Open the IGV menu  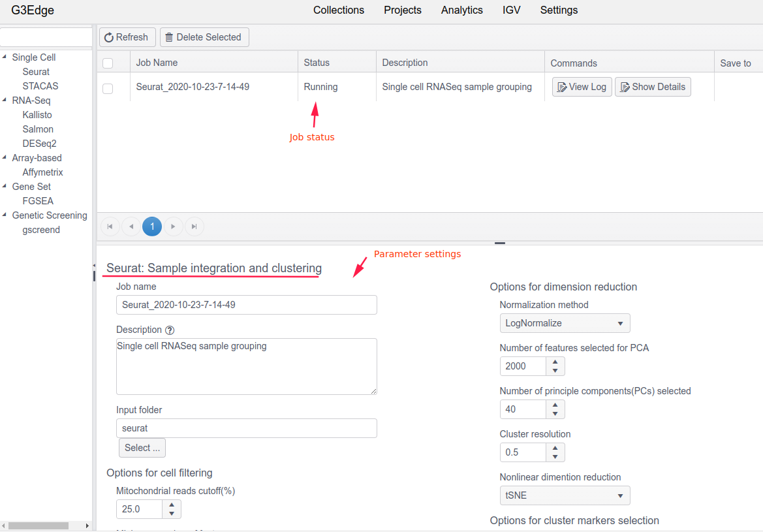tap(512, 10)
